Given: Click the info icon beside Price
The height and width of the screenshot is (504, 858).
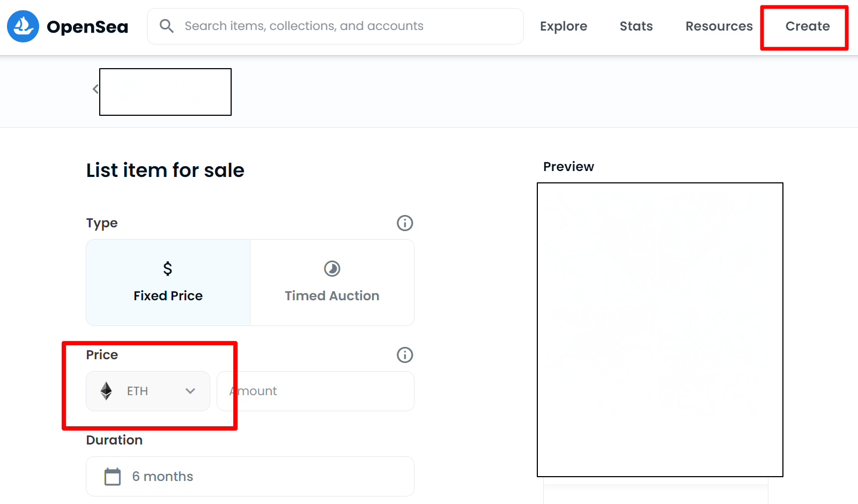Looking at the screenshot, I should [405, 355].
